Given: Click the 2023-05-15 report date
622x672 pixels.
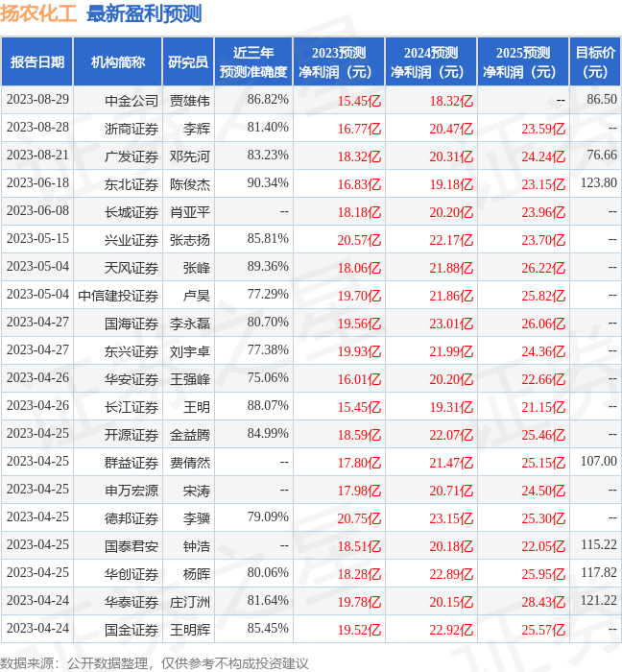Looking at the screenshot, I should coord(37,239).
